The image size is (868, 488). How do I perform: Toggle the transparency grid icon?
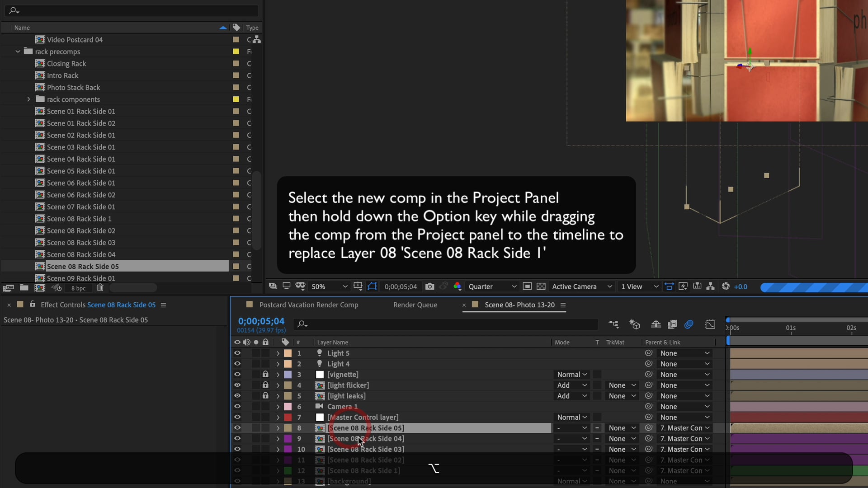[x=541, y=286]
